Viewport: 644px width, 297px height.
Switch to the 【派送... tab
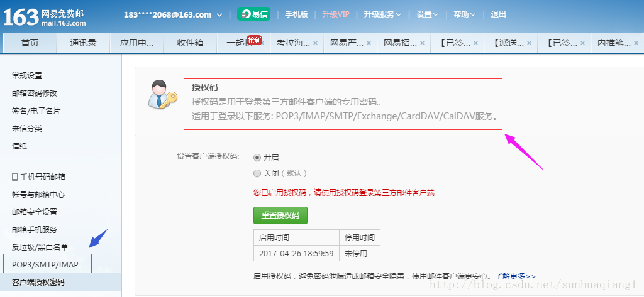pos(508,43)
